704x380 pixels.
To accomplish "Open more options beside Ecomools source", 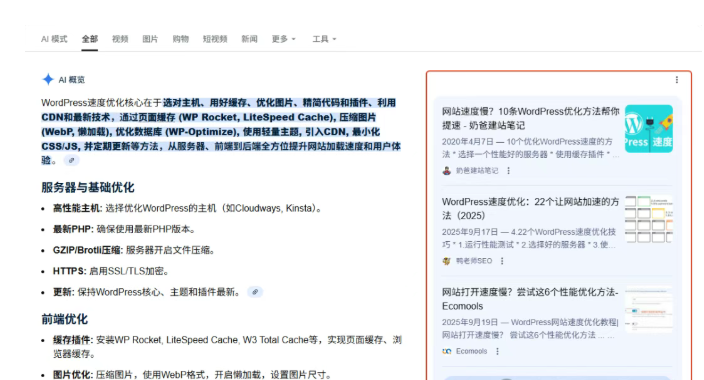I will [497, 351].
